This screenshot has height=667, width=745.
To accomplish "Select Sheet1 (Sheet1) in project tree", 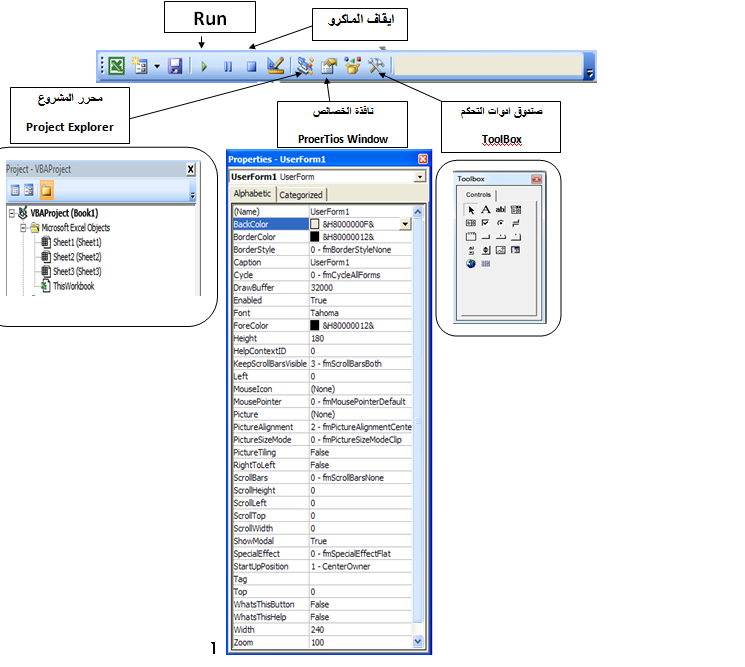I will (x=77, y=242).
